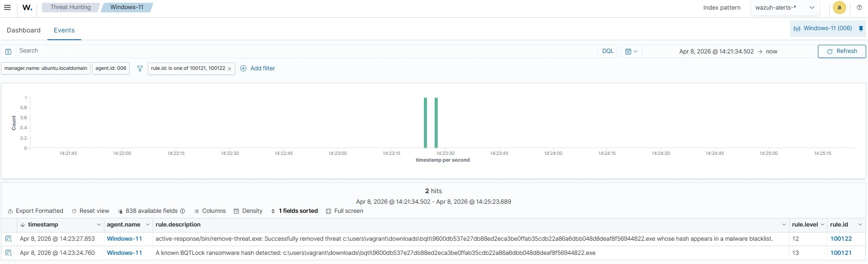Screen dimensions: 868x264
Task: Click the right histogram bar near 14:23:30
Action: click(x=436, y=123)
